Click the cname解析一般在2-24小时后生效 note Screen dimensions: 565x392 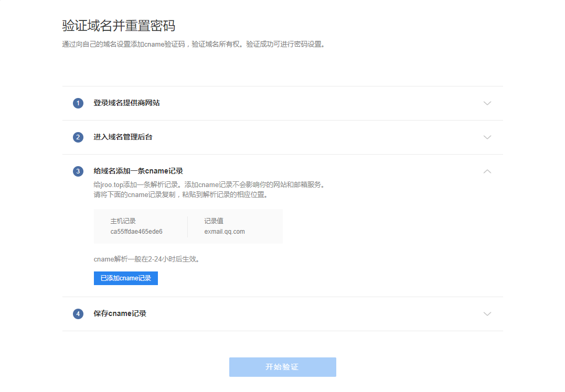147,259
